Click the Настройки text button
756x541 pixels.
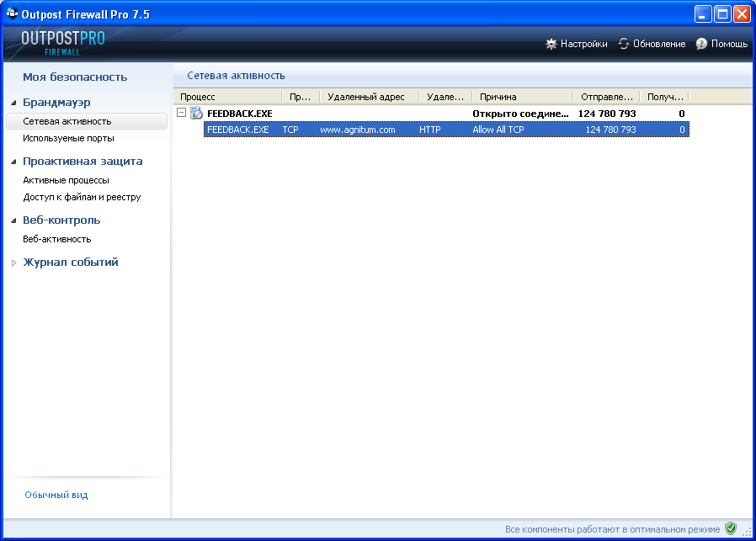pos(584,44)
